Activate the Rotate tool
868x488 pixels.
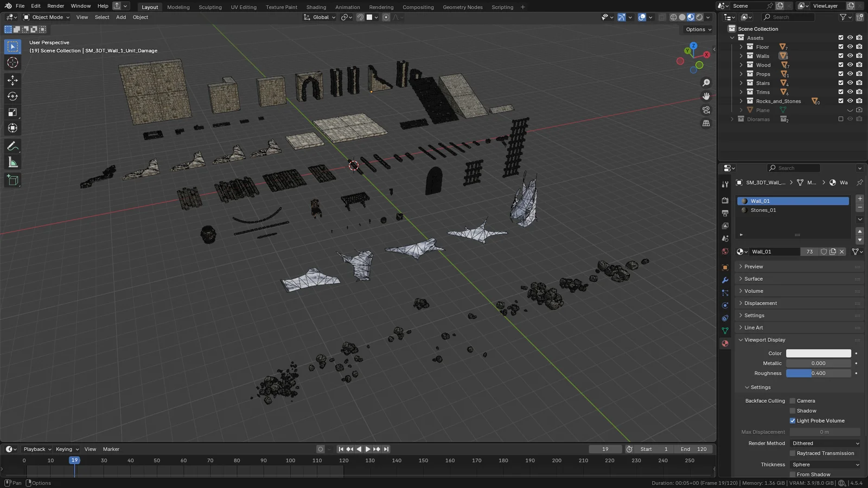(x=12, y=96)
